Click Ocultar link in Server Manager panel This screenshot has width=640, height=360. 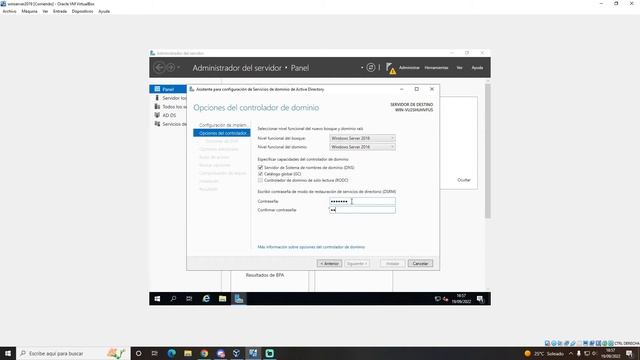coord(464,180)
